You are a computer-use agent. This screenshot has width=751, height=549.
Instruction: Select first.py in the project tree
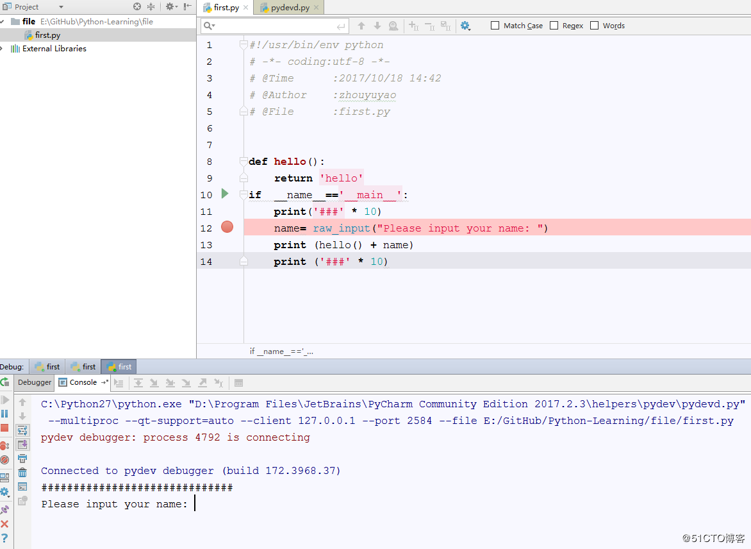pos(98,35)
